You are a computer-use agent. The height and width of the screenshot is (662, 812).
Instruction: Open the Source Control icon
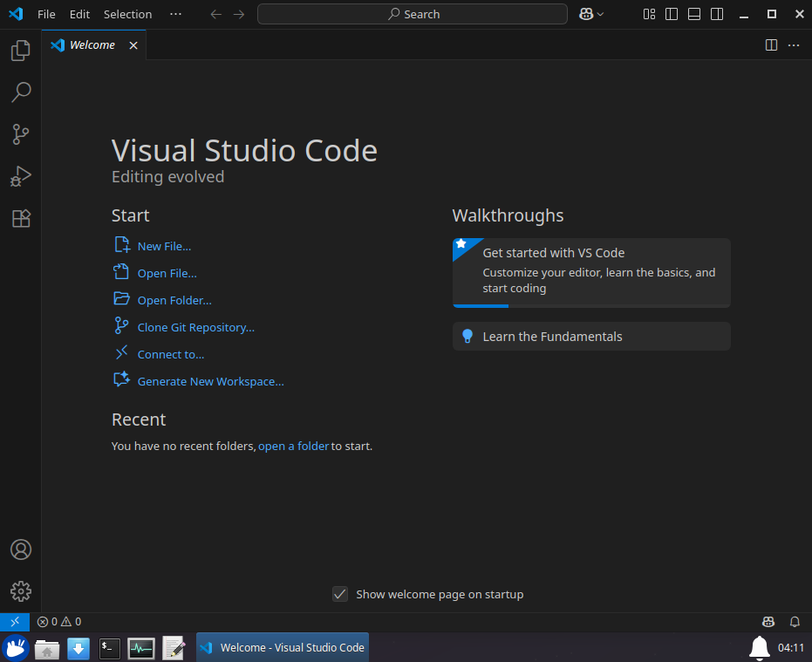click(20, 134)
